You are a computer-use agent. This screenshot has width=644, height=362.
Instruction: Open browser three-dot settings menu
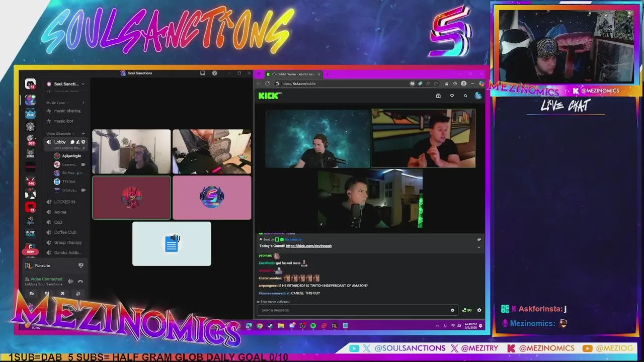pos(473,83)
